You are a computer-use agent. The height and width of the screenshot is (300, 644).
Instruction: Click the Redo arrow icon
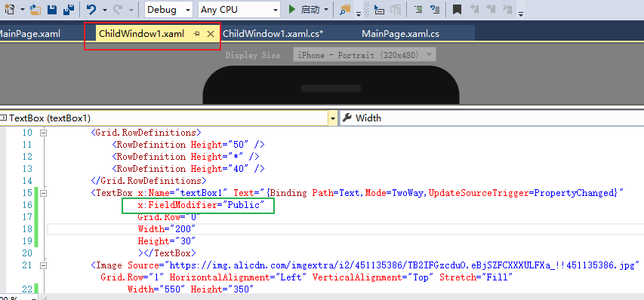pos(118,9)
